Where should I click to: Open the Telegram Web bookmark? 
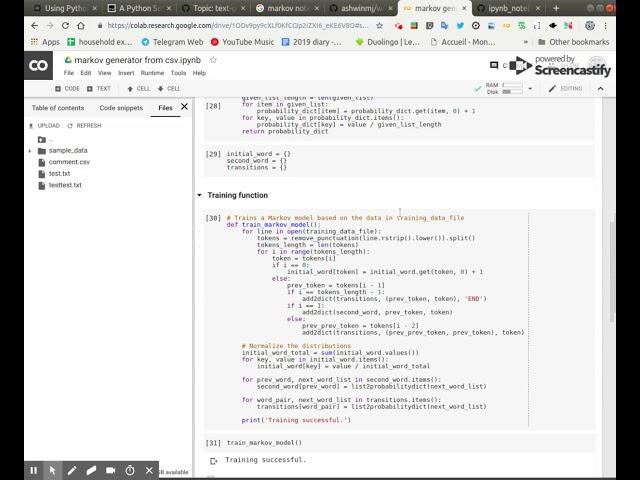(172, 42)
